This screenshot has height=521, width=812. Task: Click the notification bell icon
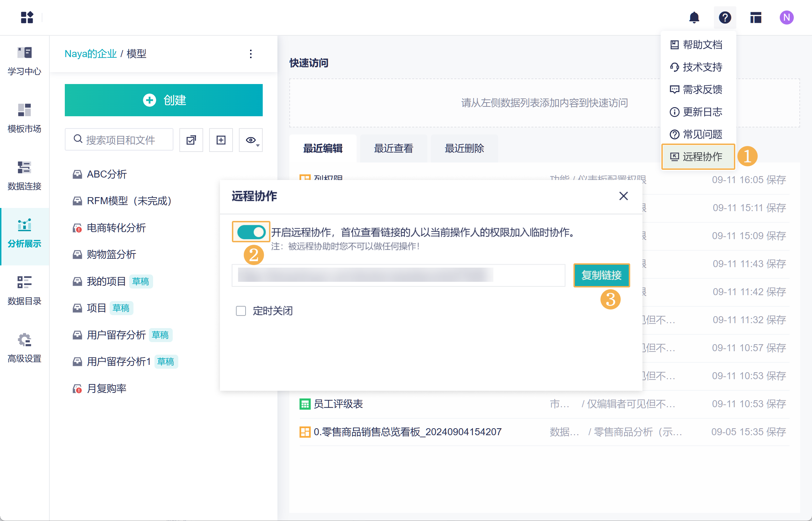(694, 18)
